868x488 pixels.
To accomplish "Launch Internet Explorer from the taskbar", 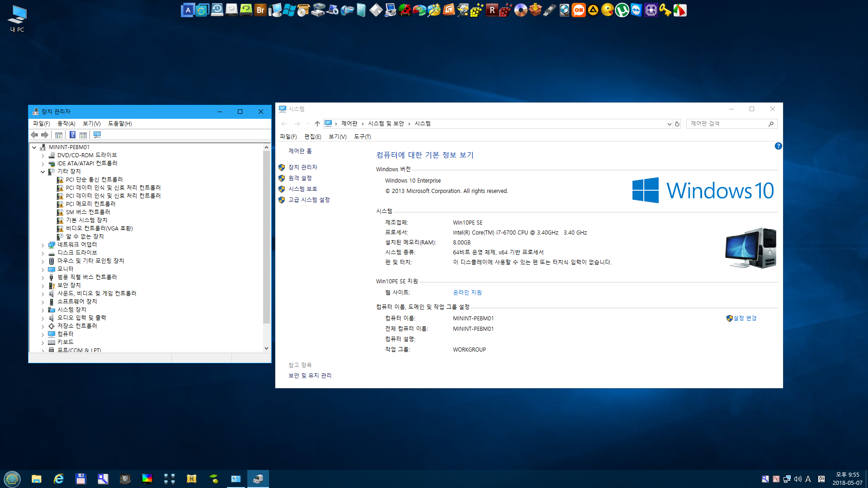I will 59,479.
